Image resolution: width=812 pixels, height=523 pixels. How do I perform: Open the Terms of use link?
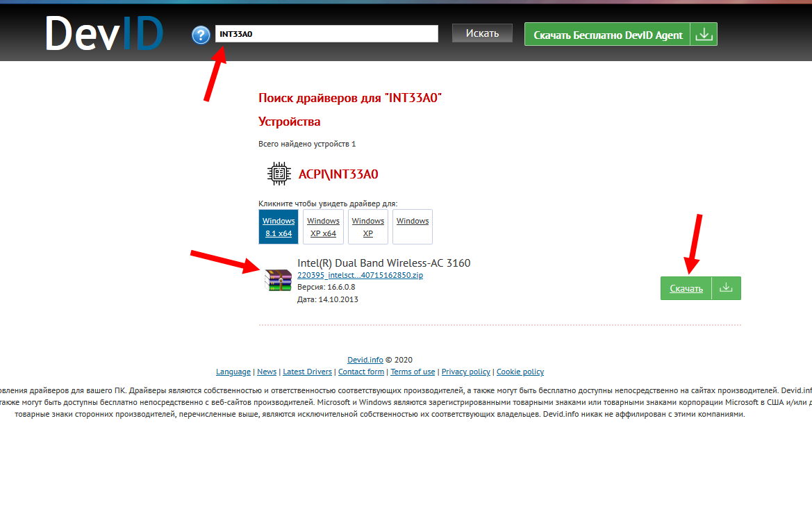point(413,372)
